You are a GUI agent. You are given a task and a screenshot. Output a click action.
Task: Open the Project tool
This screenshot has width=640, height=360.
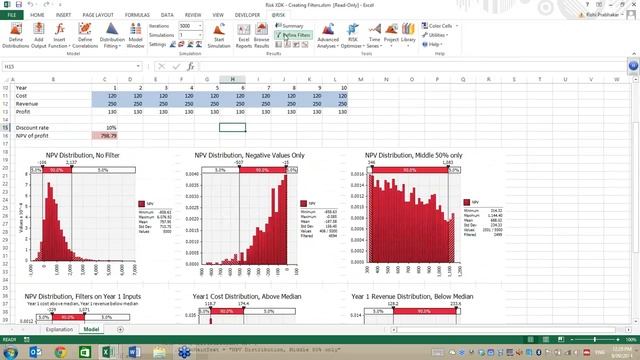pos(391,35)
